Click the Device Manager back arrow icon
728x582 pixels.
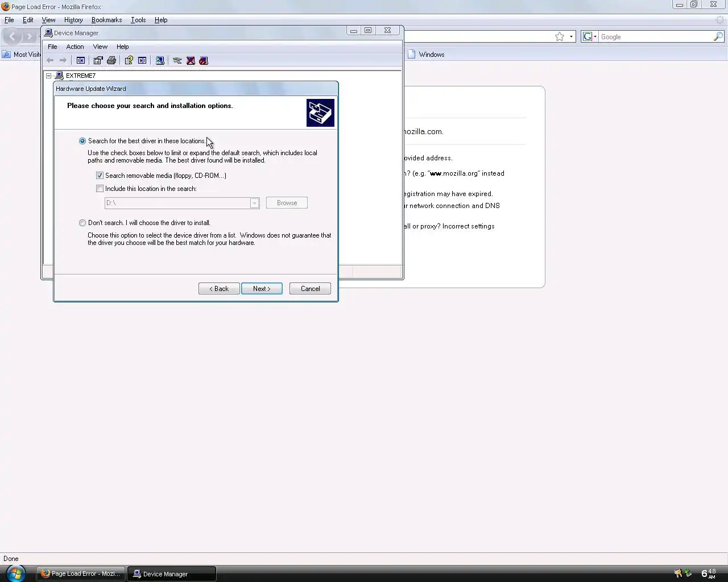tap(50, 60)
